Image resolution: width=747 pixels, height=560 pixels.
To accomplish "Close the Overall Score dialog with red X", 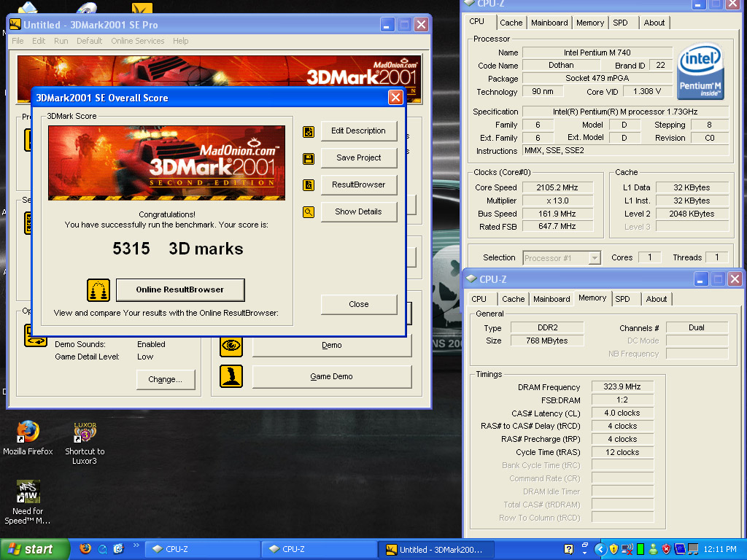I will [395, 97].
